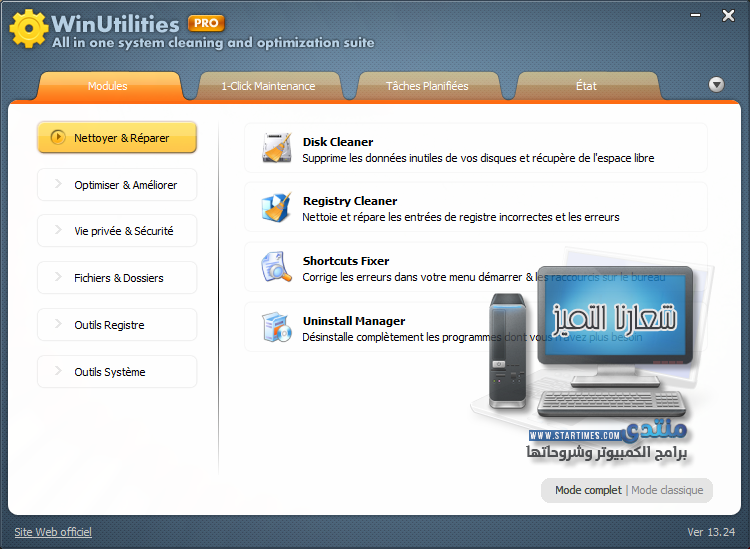This screenshot has height=549, width=750.
Task: Open the Tâches Planifiées tab
Action: [427, 86]
